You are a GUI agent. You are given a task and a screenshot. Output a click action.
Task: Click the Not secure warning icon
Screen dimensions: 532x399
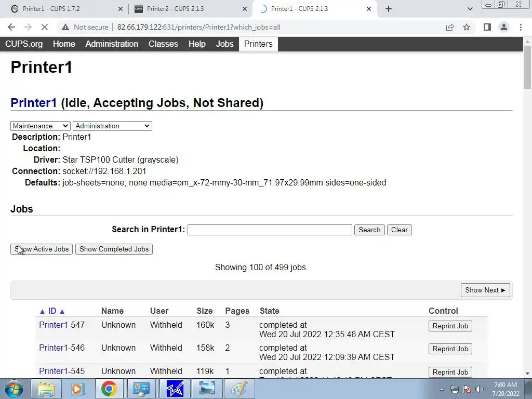tap(65, 27)
